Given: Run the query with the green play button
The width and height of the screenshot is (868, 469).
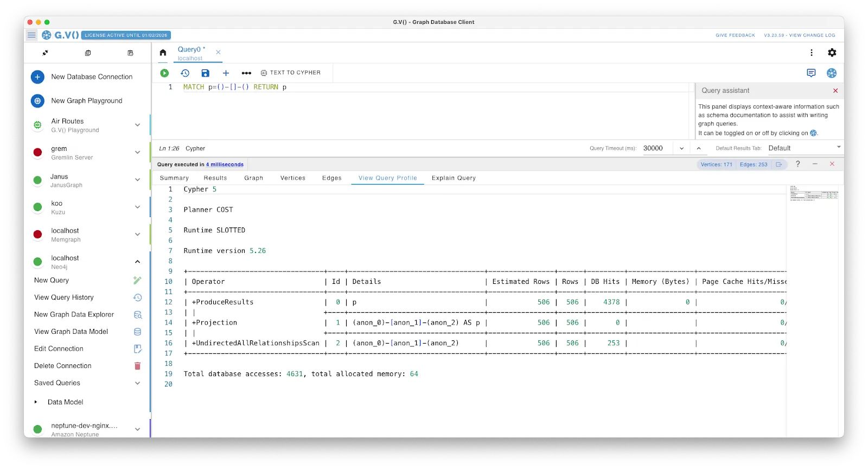Looking at the screenshot, I should coord(164,73).
